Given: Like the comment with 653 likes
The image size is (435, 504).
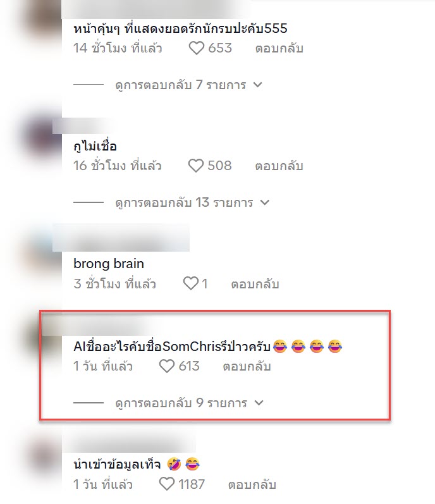Looking at the screenshot, I should coord(196,48).
